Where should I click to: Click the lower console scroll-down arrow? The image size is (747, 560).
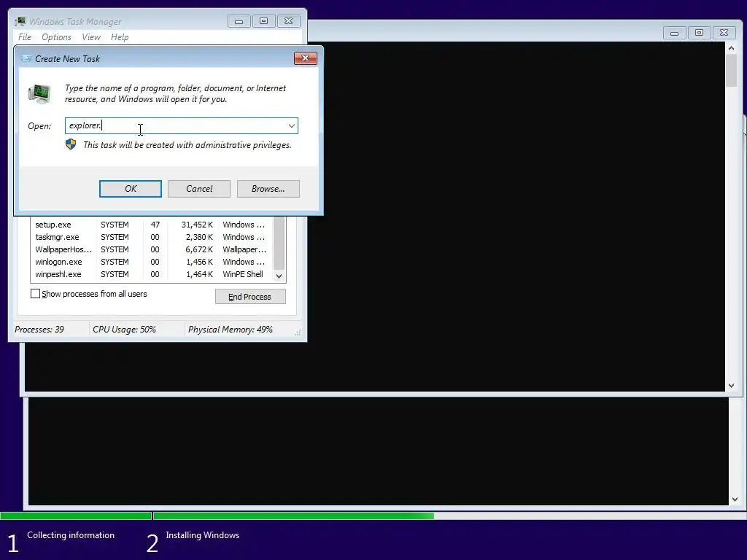click(x=735, y=499)
